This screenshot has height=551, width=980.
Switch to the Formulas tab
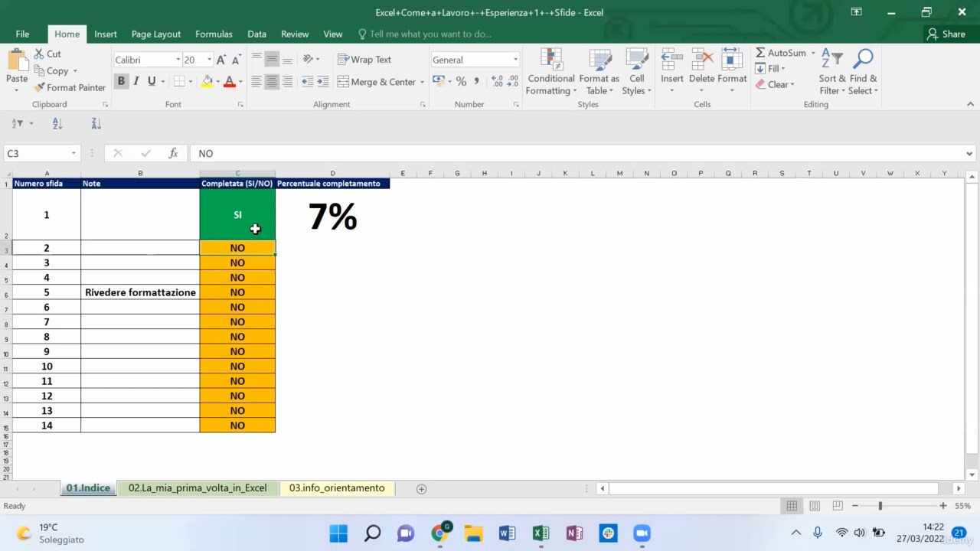coord(214,34)
